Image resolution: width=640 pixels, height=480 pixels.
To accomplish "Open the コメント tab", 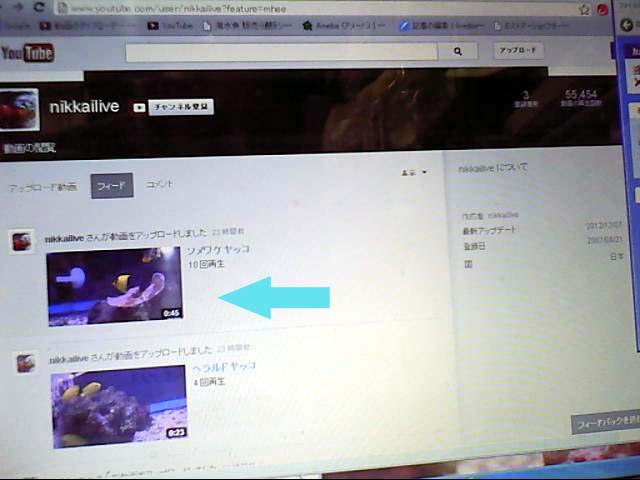I will point(160,184).
